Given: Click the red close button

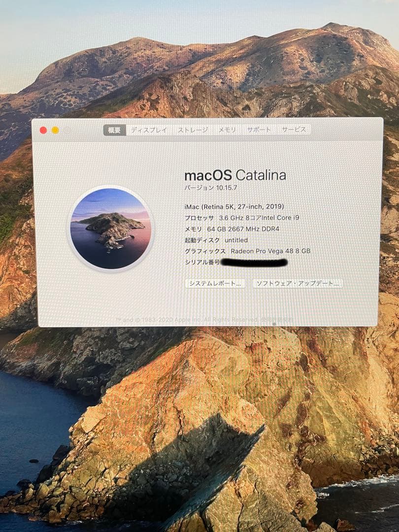Looking at the screenshot, I should point(44,131).
